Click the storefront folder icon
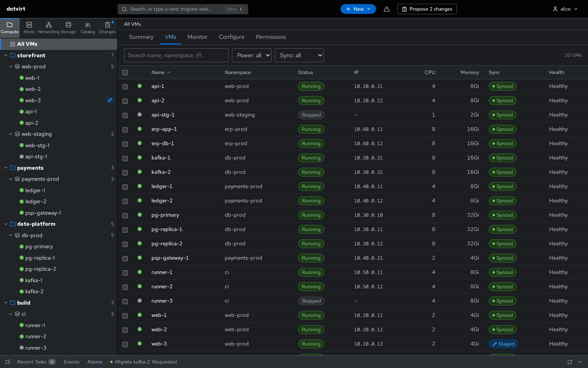 [13, 55]
